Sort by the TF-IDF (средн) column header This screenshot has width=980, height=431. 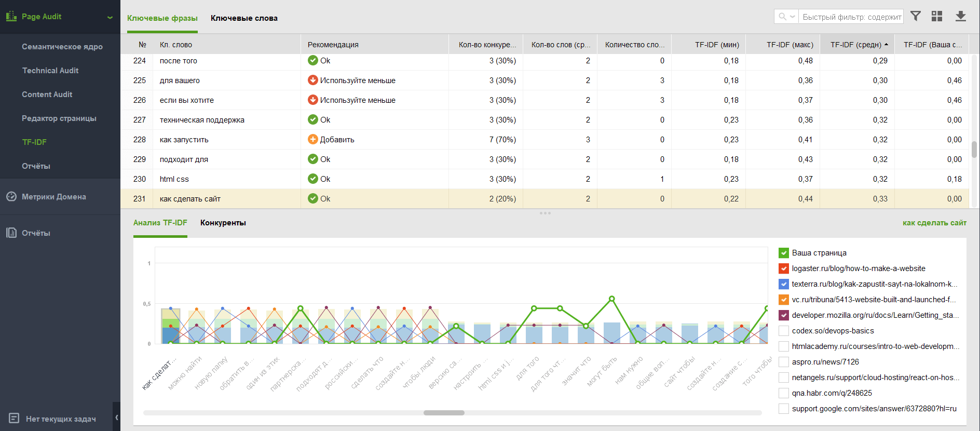857,45
